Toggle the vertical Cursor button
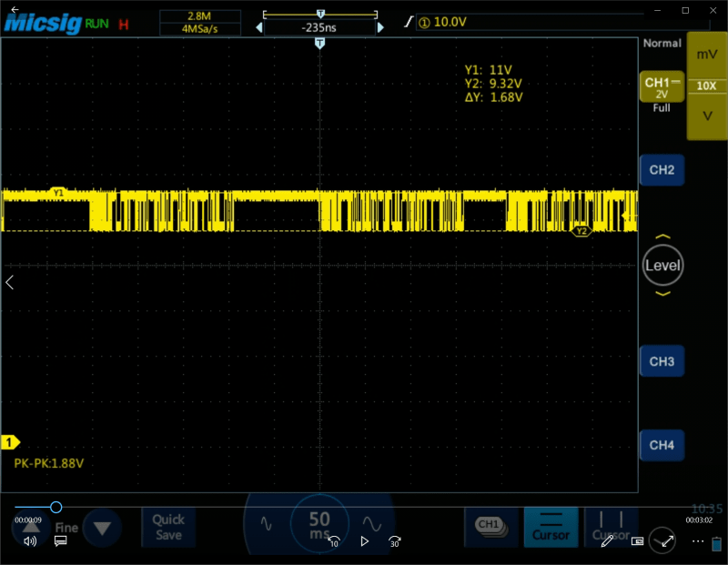Screen dimensions: 728x565 tap(611, 527)
